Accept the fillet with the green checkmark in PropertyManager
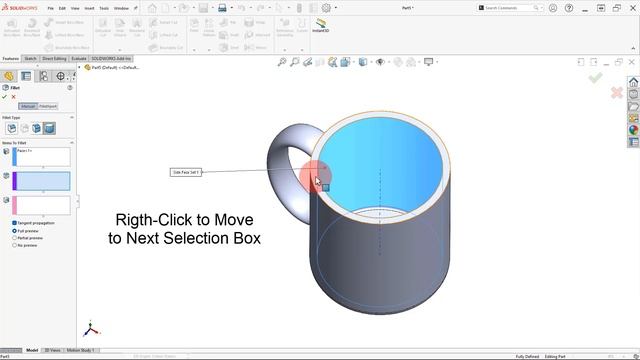Viewport: 640px width, 360px height. click(4, 97)
